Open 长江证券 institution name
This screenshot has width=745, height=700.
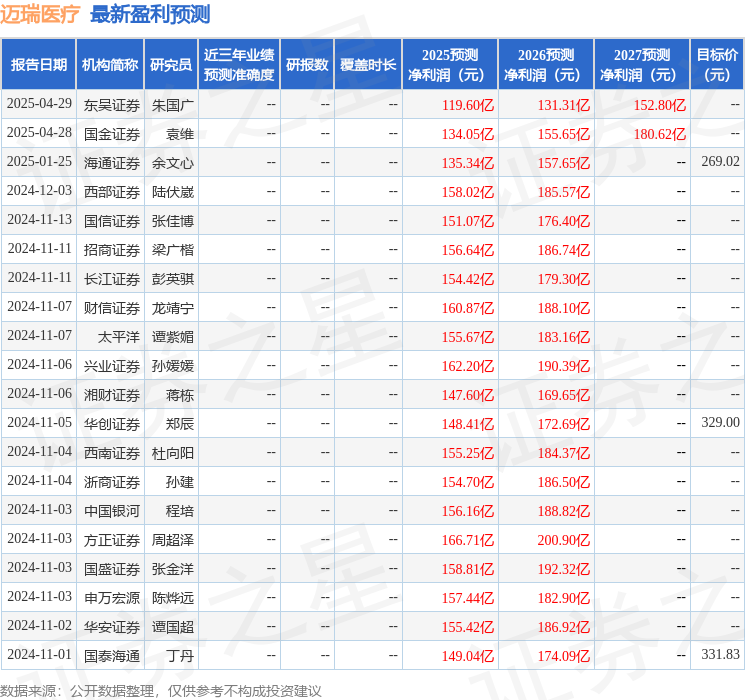(x=112, y=279)
